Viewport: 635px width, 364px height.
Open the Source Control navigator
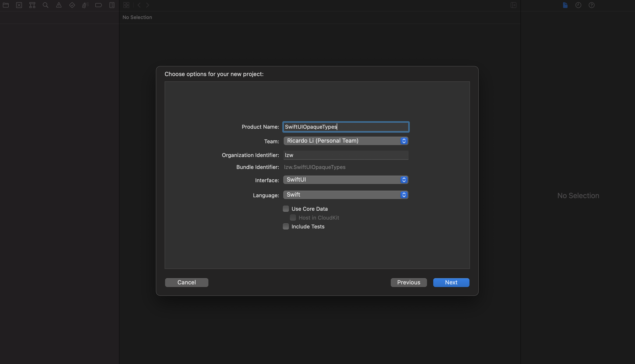tap(19, 5)
